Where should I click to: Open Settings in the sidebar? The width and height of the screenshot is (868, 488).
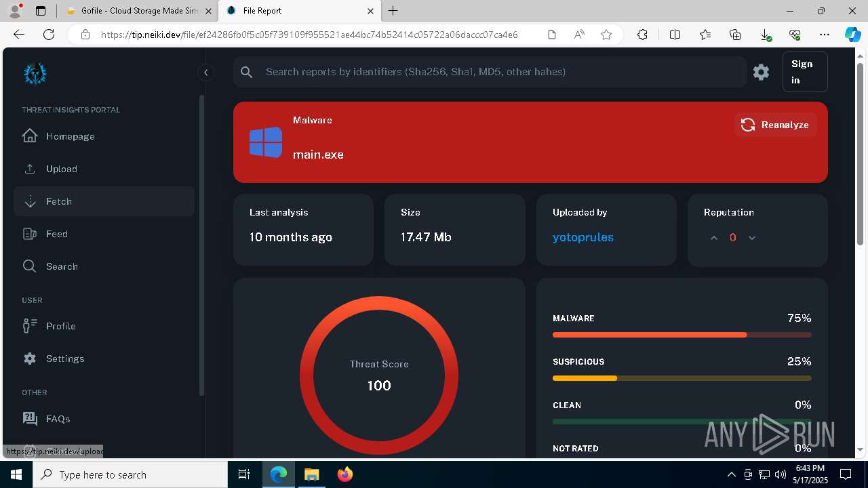point(104,359)
